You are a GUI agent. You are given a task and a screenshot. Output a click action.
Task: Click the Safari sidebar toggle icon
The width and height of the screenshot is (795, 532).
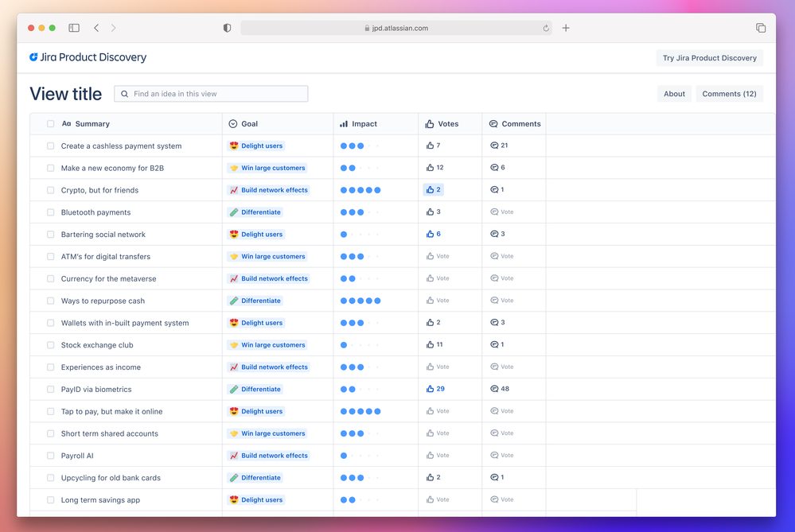[74, 28]
